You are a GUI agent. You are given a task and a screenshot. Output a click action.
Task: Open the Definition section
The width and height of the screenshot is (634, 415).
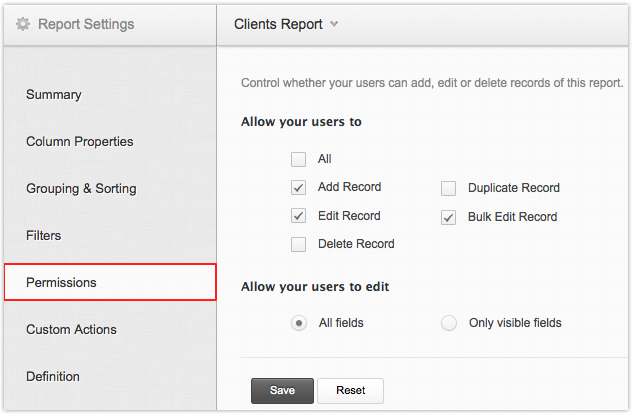[x=53, y=377]
